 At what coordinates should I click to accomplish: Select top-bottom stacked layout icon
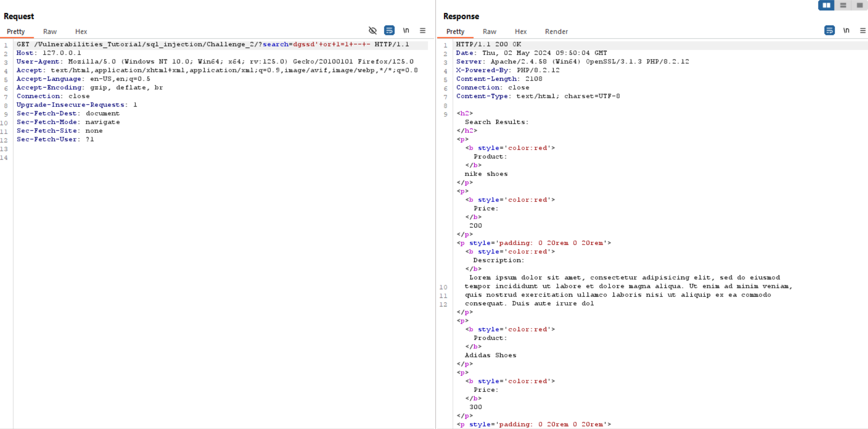tap(843, 5)
